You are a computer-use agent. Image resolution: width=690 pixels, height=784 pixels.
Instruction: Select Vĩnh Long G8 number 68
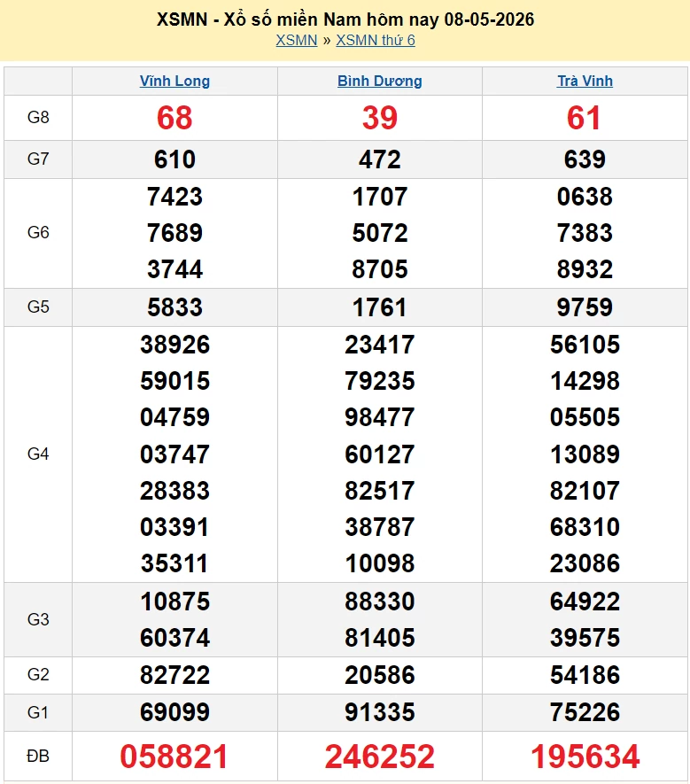pyautogui.click(x=174, y=118)
